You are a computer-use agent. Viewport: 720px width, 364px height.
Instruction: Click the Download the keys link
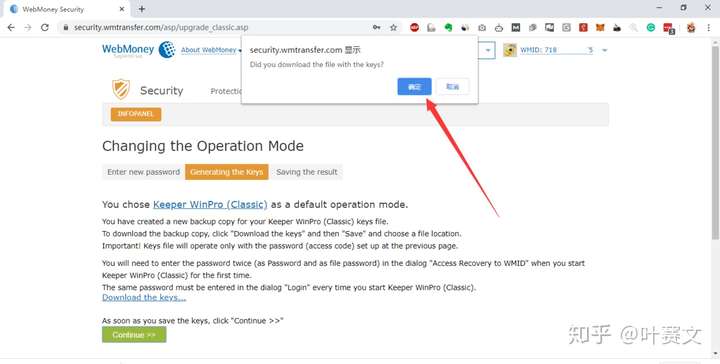pos(144,297)
